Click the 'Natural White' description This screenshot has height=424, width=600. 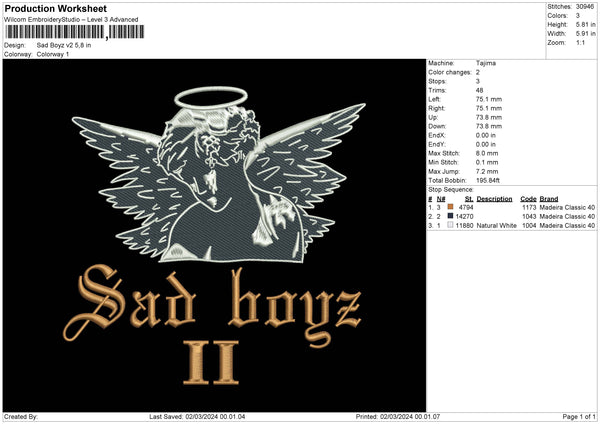click(497, 226)
